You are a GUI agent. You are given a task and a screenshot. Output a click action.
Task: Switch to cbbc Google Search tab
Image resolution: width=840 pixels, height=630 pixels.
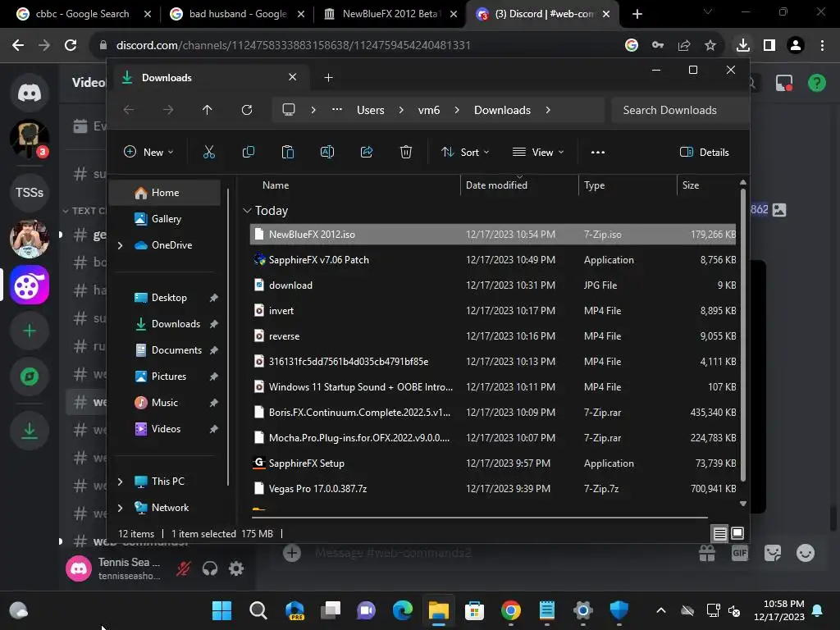click(x=83, y=14)
